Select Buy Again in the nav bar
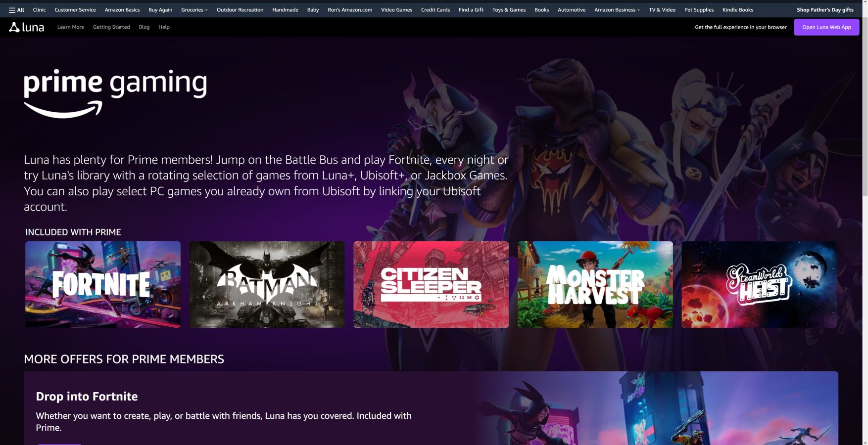868x445 pixels. [160, 10]
